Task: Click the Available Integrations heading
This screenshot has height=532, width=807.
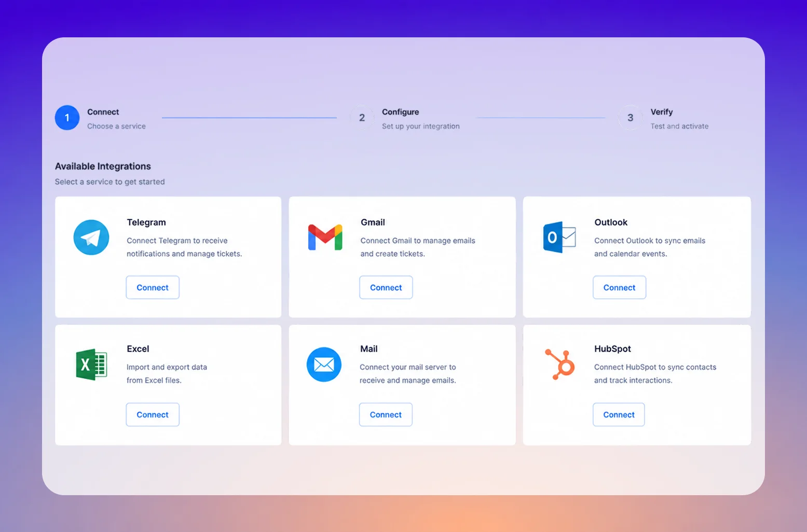Action: click(103, 166)
